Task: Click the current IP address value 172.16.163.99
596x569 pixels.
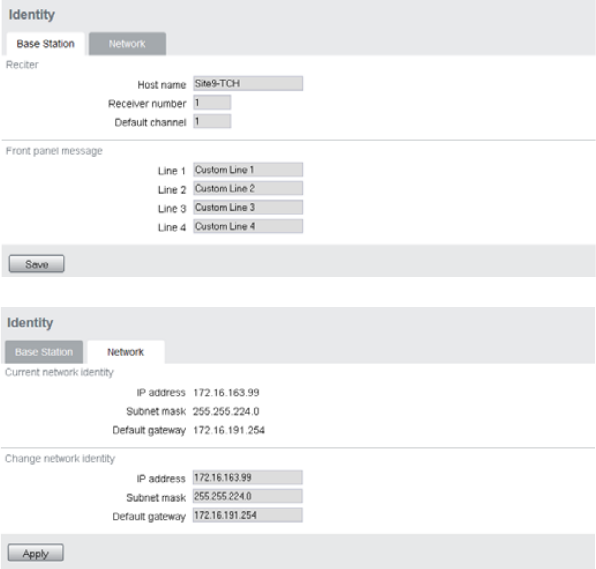Action: (226, 393)
